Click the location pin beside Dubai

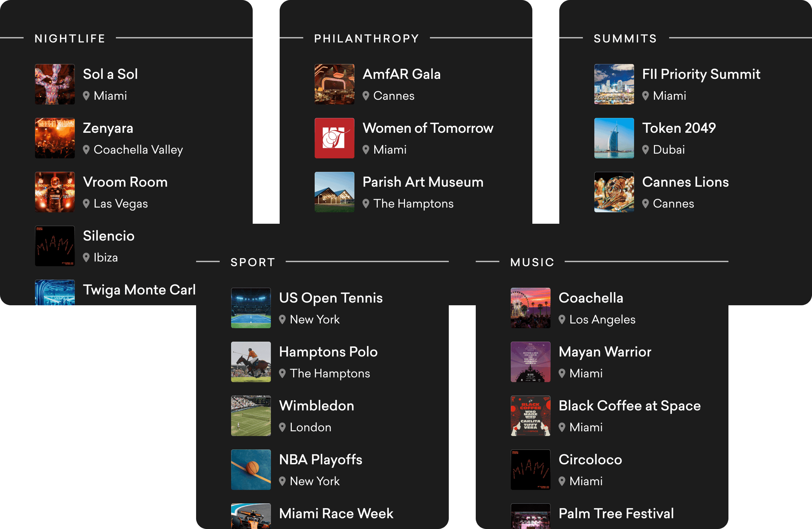pyautogui.click(x=646, y=150)
